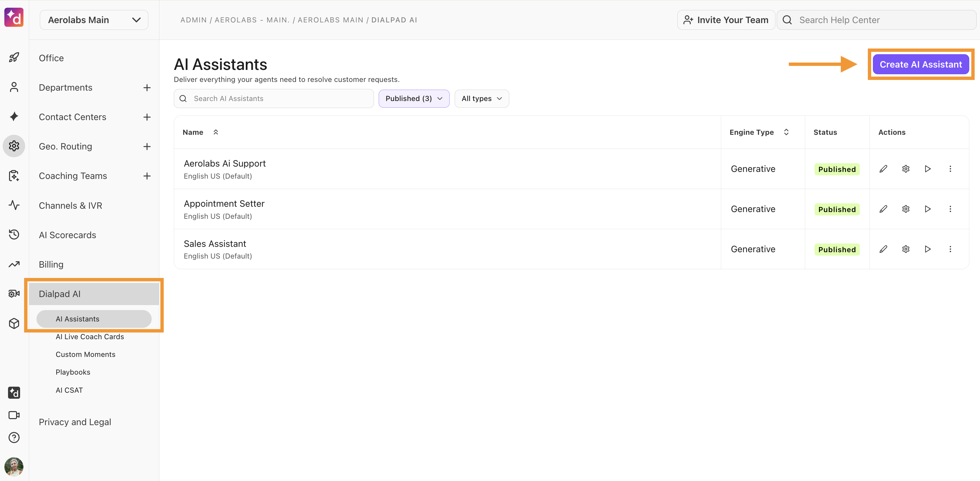
Task: Open the help question mark icon
Action: point(14,437)
